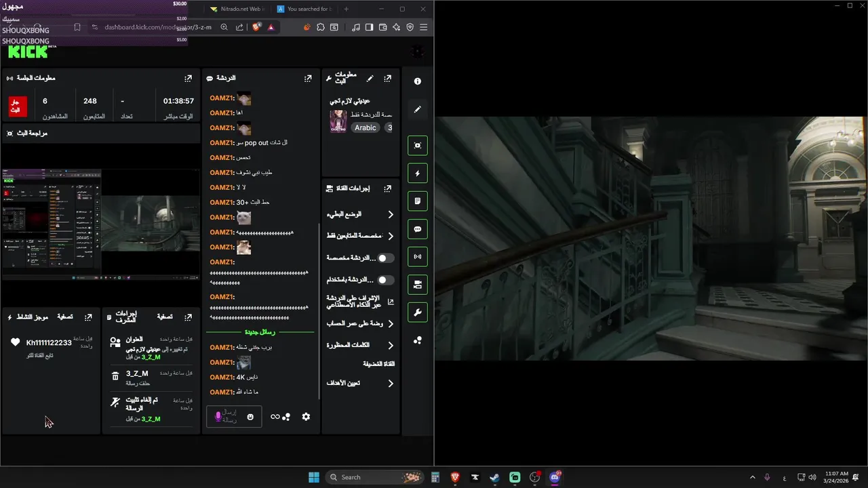The image size is (868, 488).
Task: Pop out the activity feed panel
Action: (x=88, y=317)
